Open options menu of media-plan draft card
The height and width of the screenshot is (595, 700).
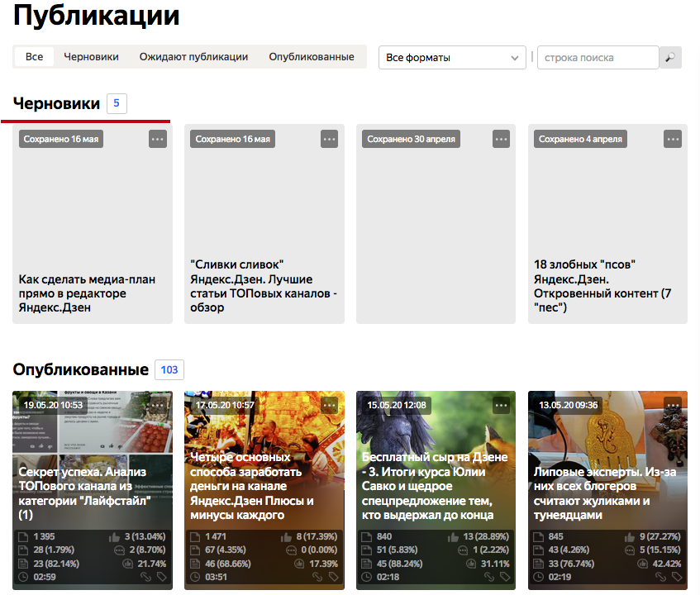[158, 139]
